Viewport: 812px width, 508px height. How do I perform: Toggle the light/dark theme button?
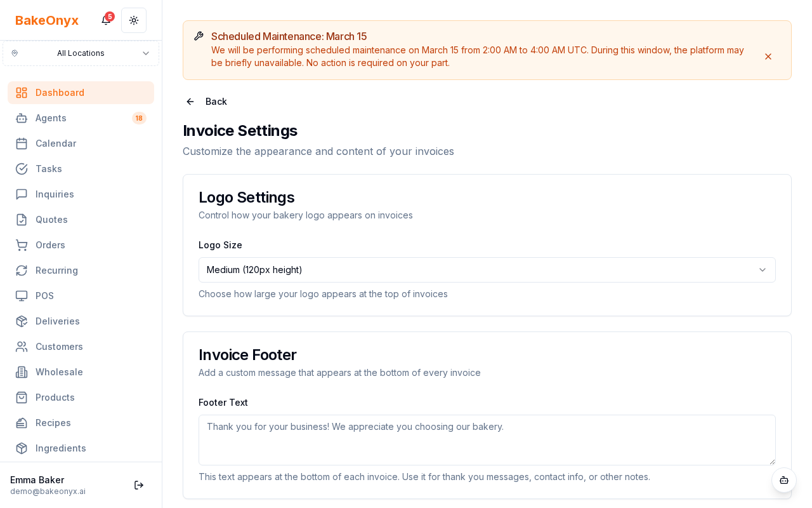pyautogui.click(x=134, y=20)
